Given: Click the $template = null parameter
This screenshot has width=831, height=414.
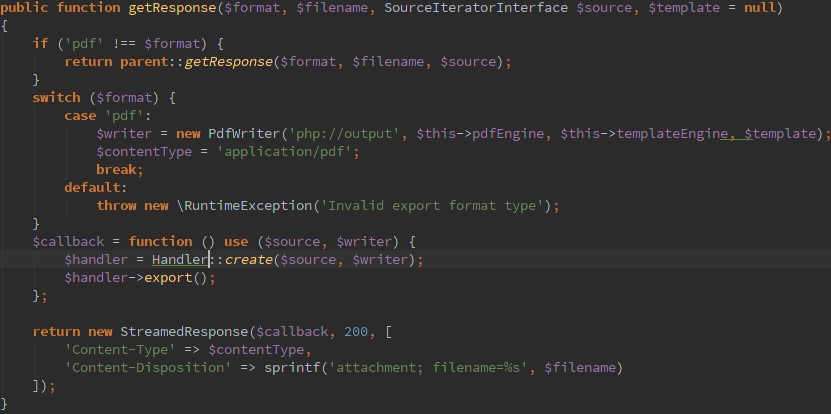Looking at the screenshot, I should 711,8.
